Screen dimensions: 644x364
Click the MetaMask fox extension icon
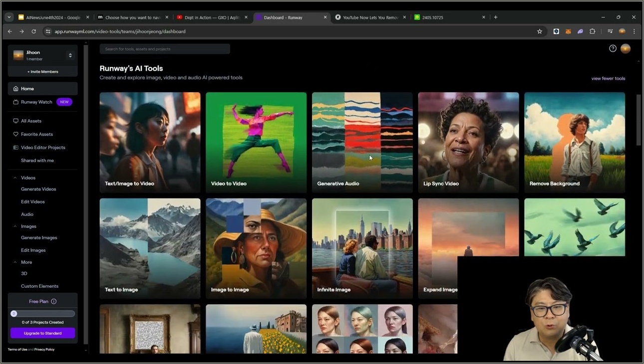pyautogui.click(x=568, y=31)
